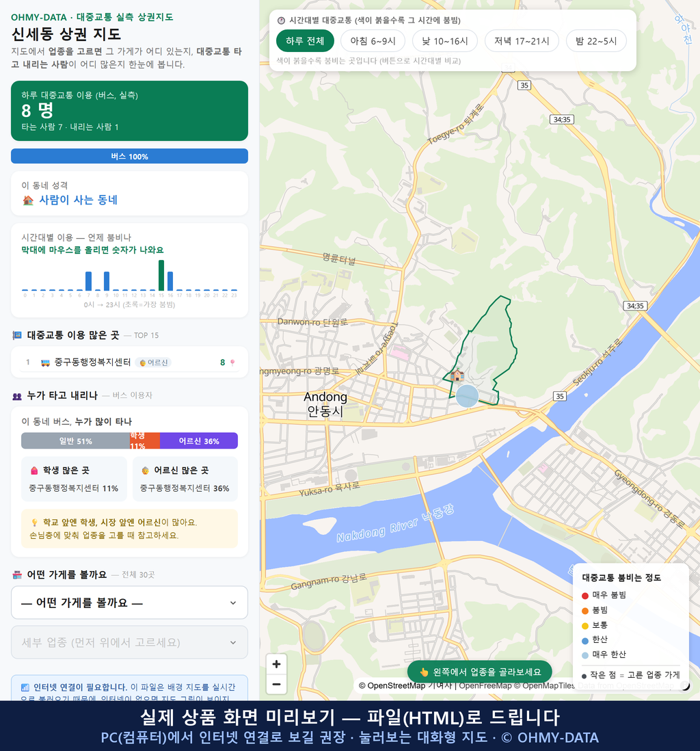700x751 pixels.
Task: Switch to 낮 10~16시 time filter
Action: [445, 41]
